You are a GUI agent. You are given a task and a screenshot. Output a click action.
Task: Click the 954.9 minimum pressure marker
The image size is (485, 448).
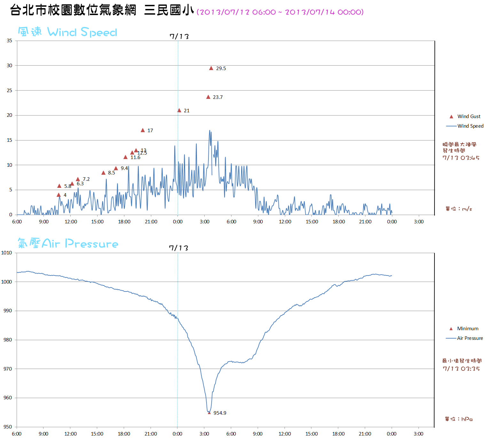click(209, 413)
